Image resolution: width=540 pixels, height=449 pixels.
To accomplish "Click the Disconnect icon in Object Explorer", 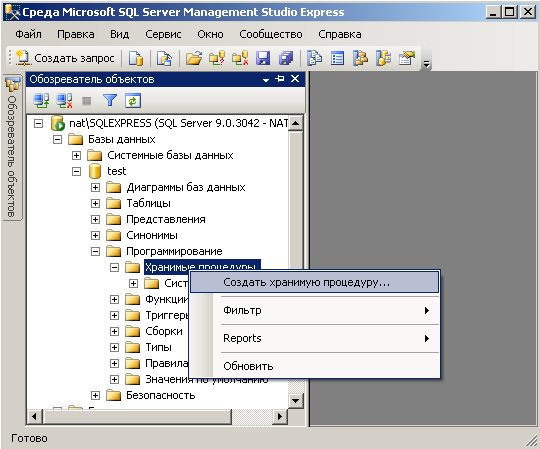I will (64, 101).
